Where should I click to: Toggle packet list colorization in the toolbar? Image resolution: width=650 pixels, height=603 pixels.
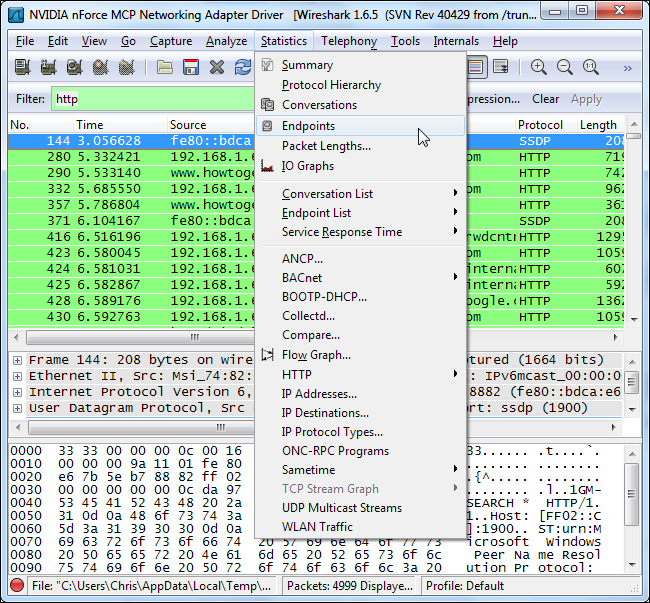pyautogui.click(x=477, y=68)
